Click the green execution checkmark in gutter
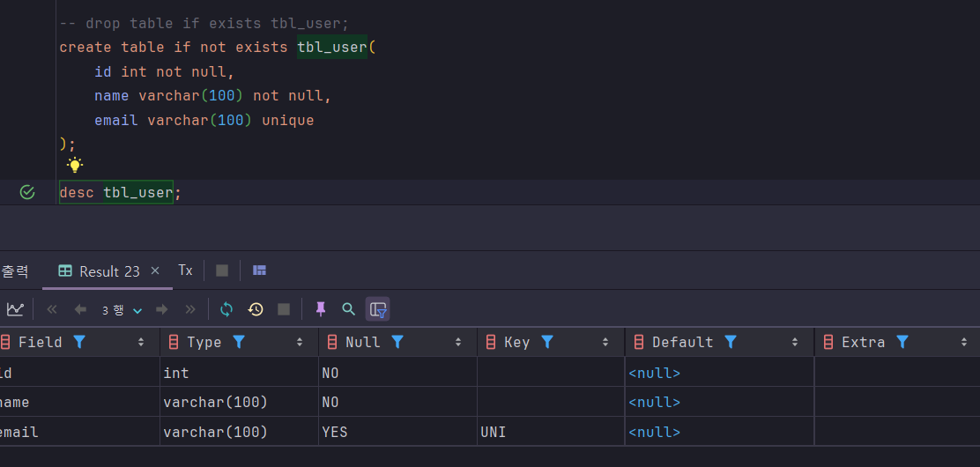This screenshot has width=980, height=467. tap(27, 192)
